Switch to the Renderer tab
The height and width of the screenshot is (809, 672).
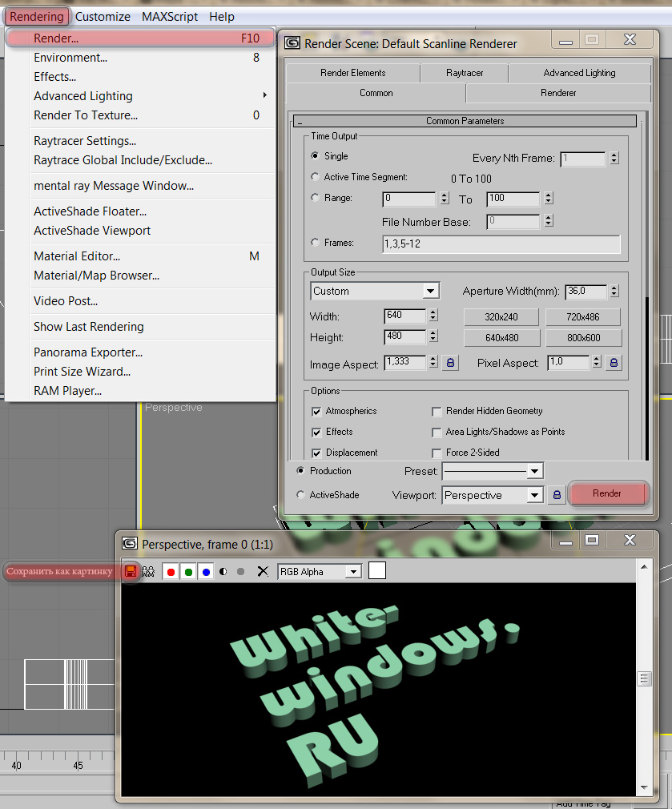tap(558, 93)
